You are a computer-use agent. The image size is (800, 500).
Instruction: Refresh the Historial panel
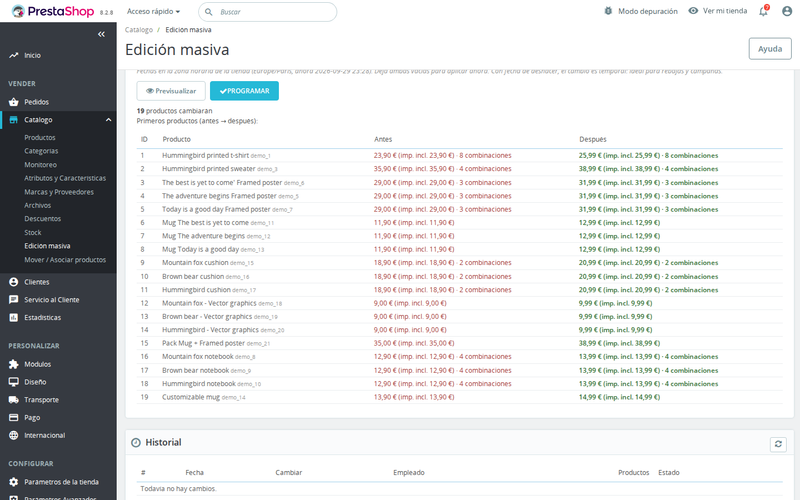tap(778, 444)
